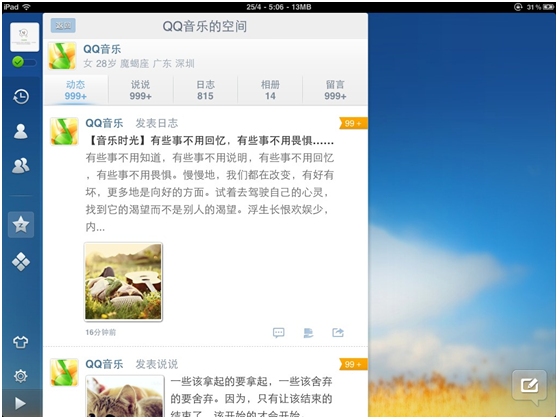Click the rotation lock icon in status bar
The image size is (558, 419).
click(518, 7)
